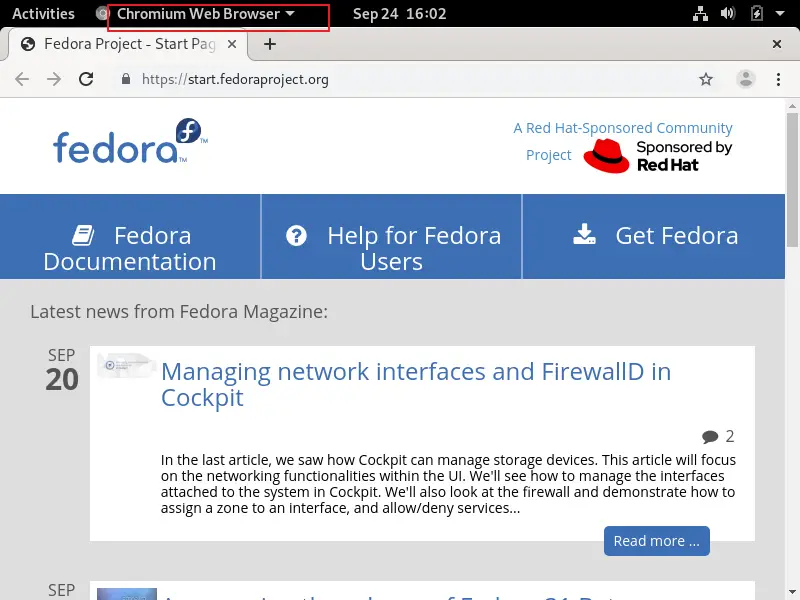The height and width of the screenshot is (600, 800).
Task: Bookmark this page with the star icon
Action: click(706, 79)
